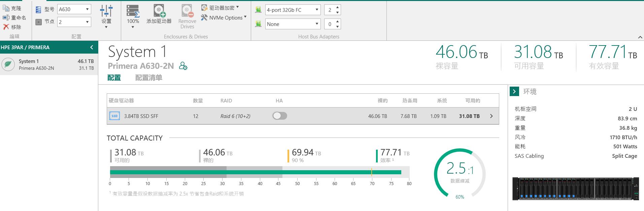Open the NVMe Options dropdown arrow
Image resolution: width=644 pixels, height=211 pixels.
pyautogui.click(x=245, y=17)
